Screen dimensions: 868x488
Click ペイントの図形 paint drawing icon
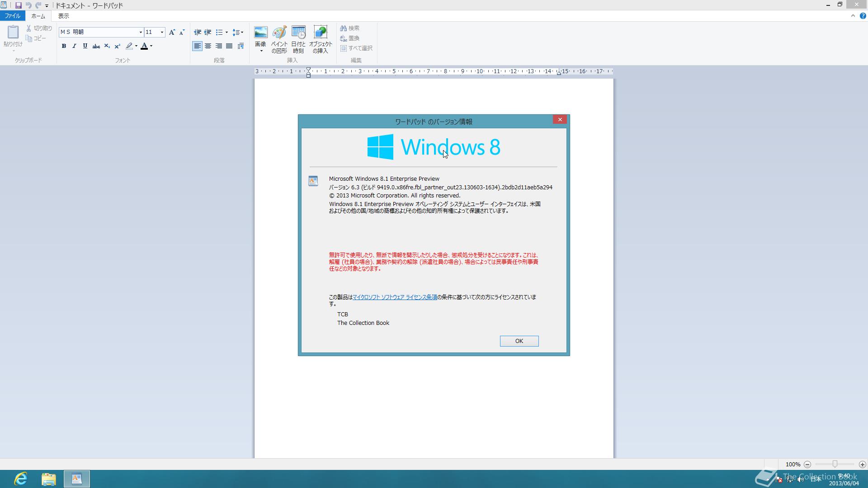coord(279,39)
